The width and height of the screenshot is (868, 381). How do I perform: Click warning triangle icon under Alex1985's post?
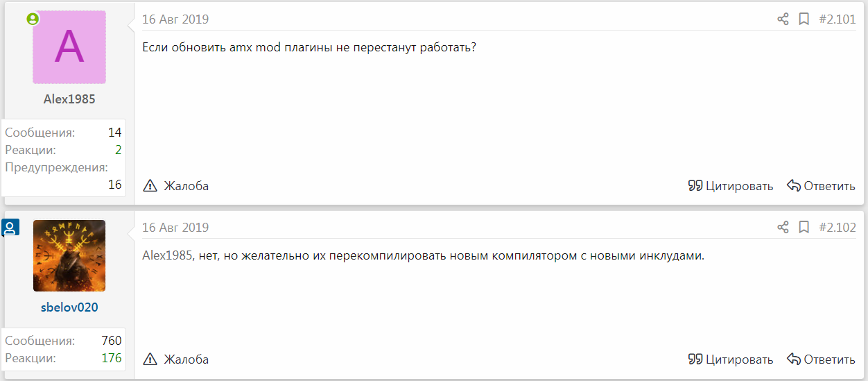(x=150, y=186)
